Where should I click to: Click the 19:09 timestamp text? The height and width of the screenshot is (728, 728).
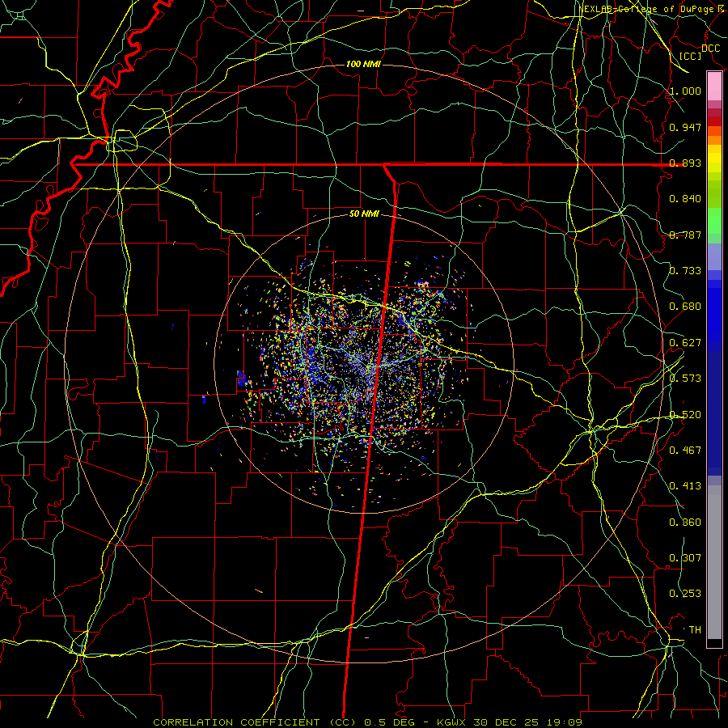[x=563, y=722]
